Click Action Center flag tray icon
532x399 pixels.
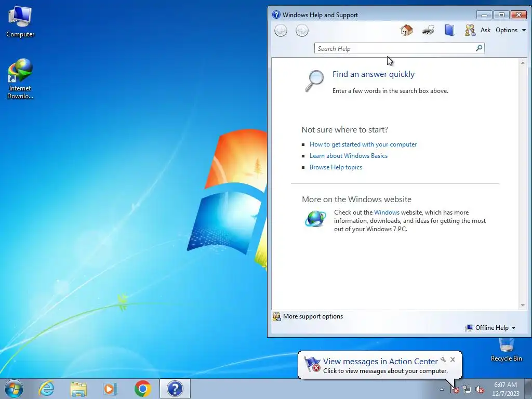[x=455, y=390]
